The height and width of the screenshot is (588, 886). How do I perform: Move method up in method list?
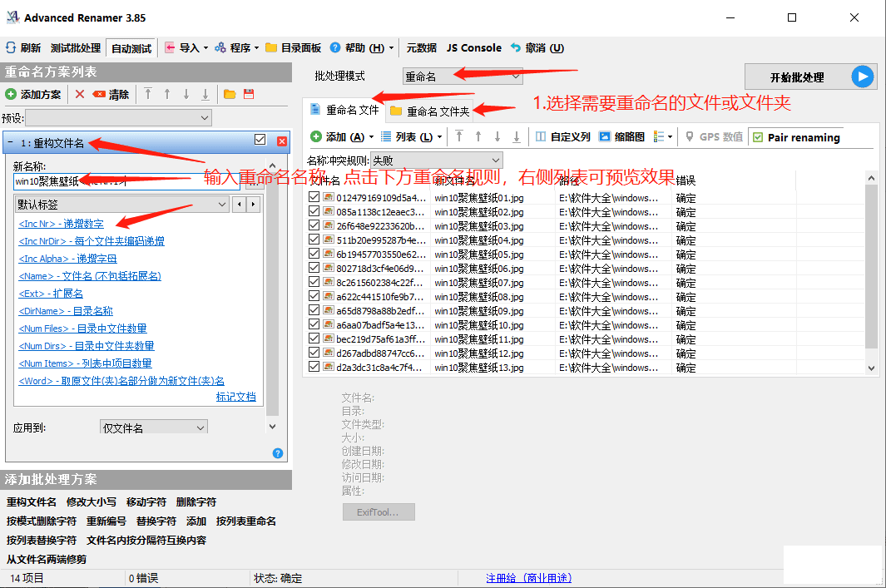pyautogui.click(x=167, y=94)
